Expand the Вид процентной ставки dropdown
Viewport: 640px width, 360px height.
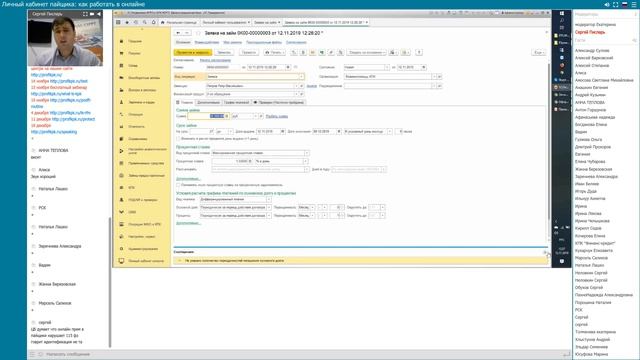point(307,153)
